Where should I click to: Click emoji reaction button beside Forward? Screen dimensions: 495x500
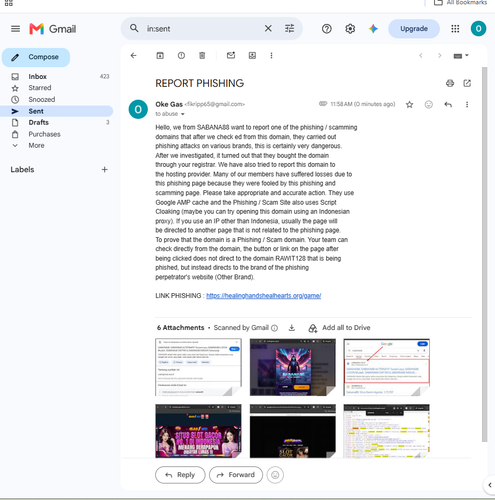tap(275, 475)
